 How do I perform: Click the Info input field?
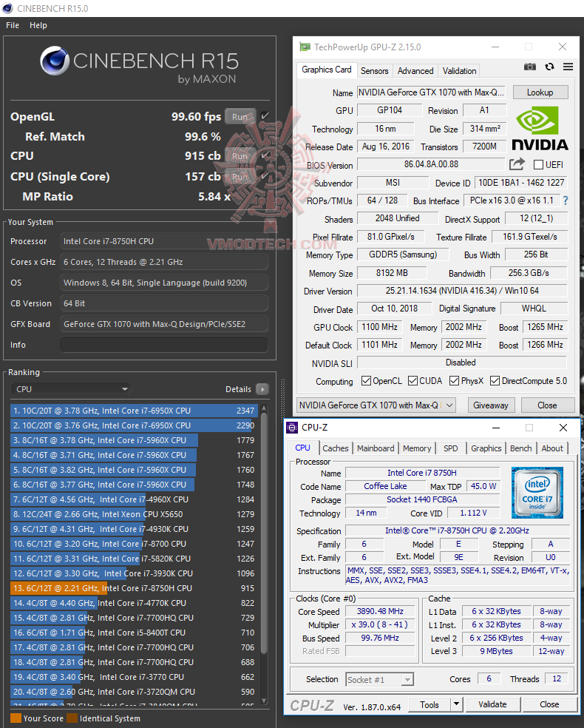[164, 345]
